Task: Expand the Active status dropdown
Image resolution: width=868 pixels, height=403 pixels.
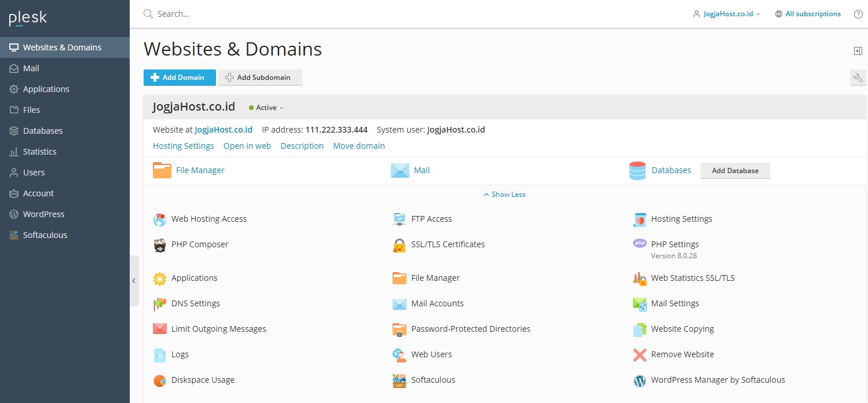Action: pos(266,108)
